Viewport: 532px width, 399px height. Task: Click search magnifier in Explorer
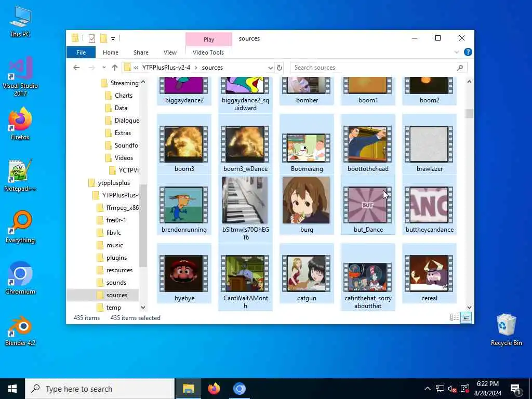click(460, 68)
